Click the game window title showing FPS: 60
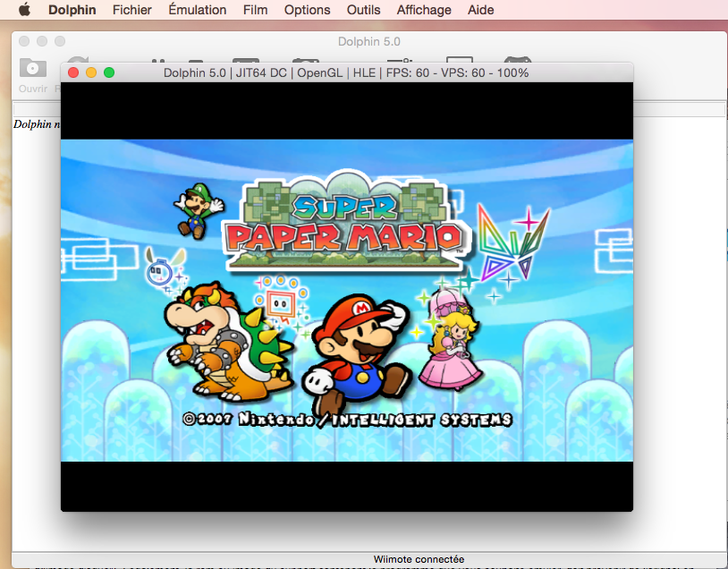The width and height of the screenshot is (728, 569). click(346, 73)
